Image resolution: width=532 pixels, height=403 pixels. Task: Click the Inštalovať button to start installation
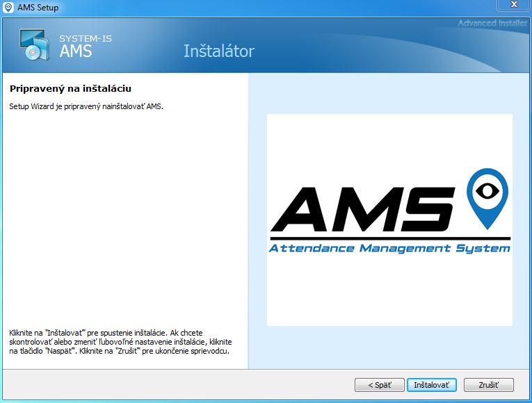click(432, 385)
